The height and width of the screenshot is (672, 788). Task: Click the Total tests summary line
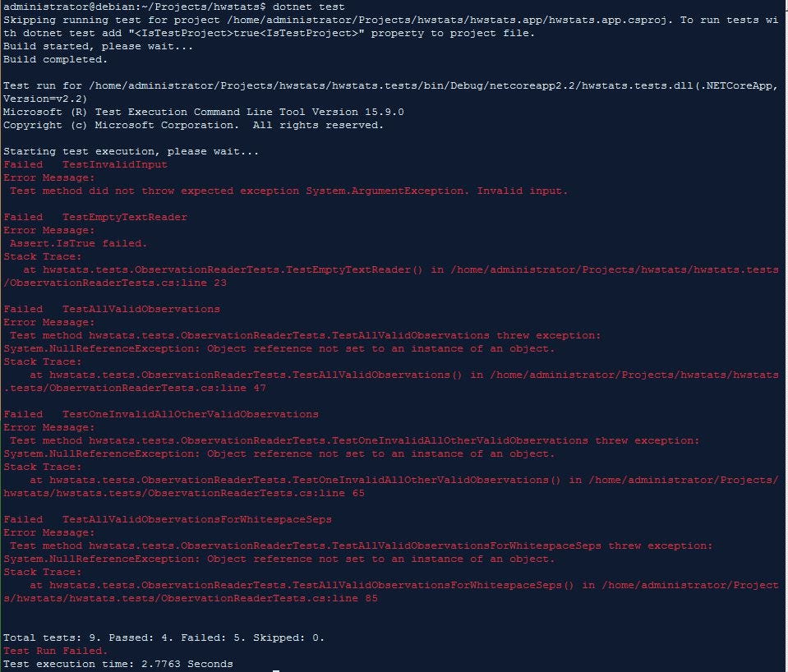(164, 637)
